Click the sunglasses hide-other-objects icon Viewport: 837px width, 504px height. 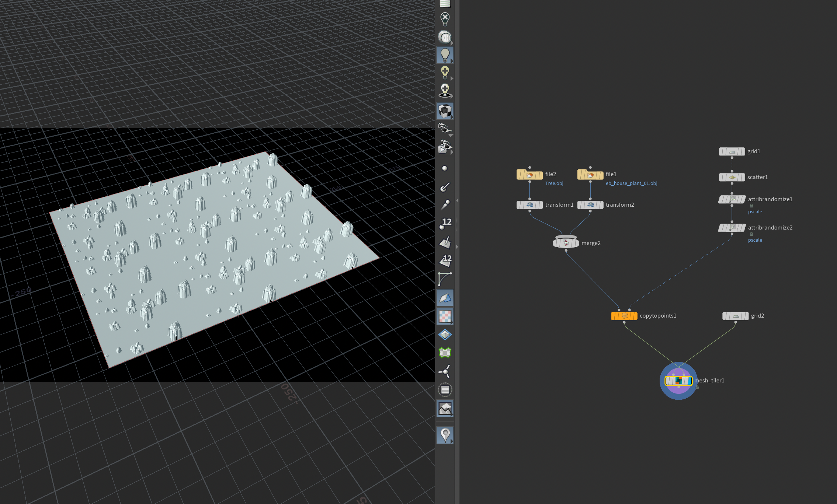click(x=445, y=129)
